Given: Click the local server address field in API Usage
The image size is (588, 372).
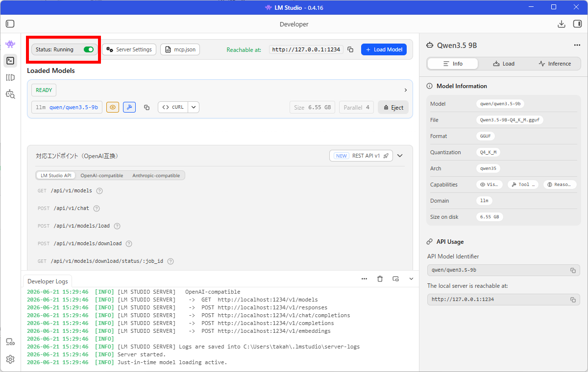Looking at the screenshot, I should tap(503, 300).
